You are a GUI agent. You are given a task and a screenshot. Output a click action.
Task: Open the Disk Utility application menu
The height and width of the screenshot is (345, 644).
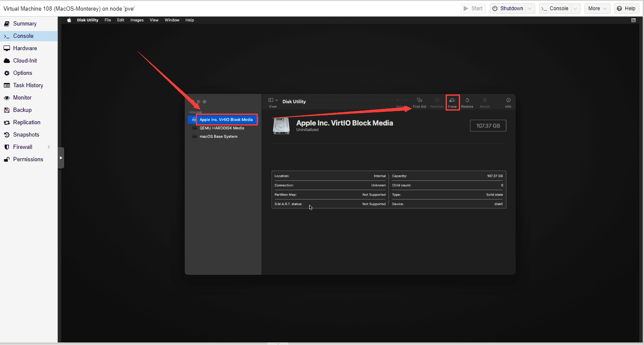(x=88, y=20)
